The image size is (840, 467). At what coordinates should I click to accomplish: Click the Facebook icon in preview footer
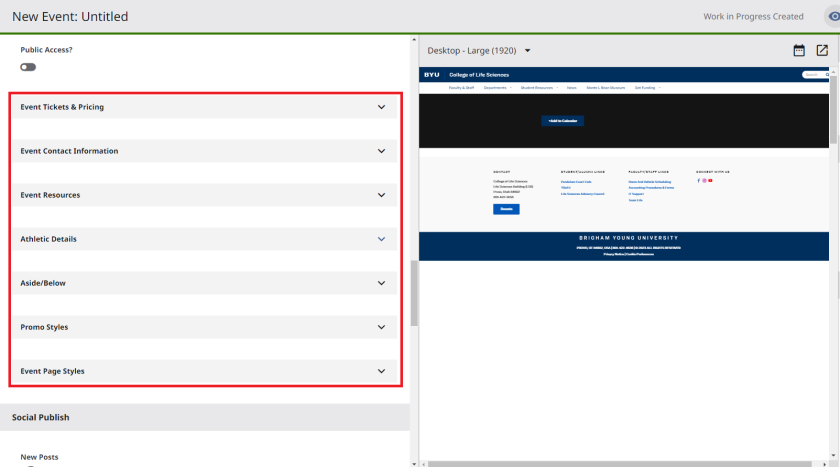698,181
